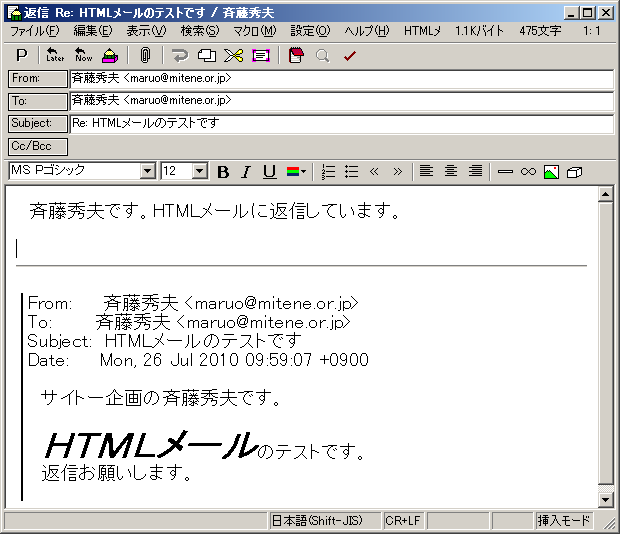Toggle bold formatting

pyautogui.click(x=223, y=172)
